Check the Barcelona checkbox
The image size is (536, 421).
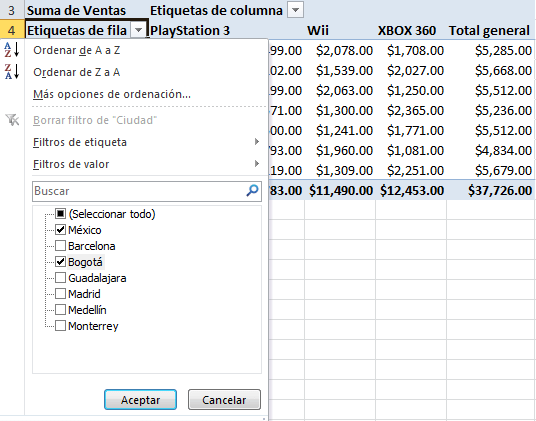pos(60,246)
